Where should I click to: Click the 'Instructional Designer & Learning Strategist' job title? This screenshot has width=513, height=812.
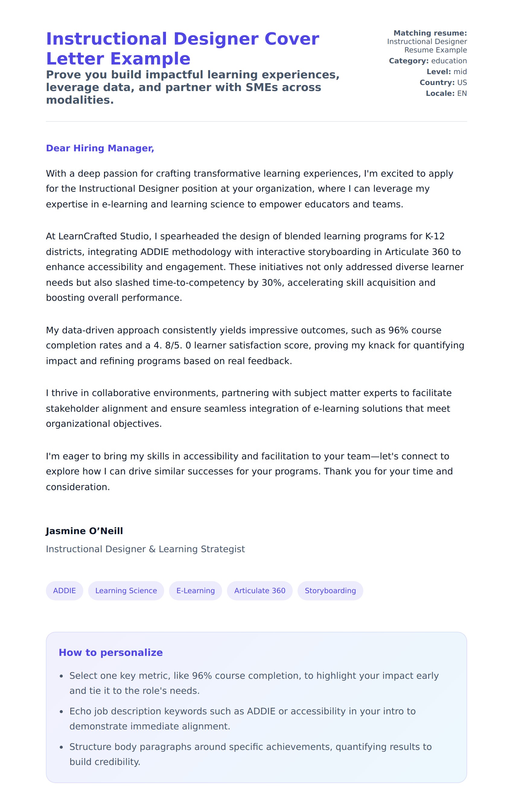(145, 549)
